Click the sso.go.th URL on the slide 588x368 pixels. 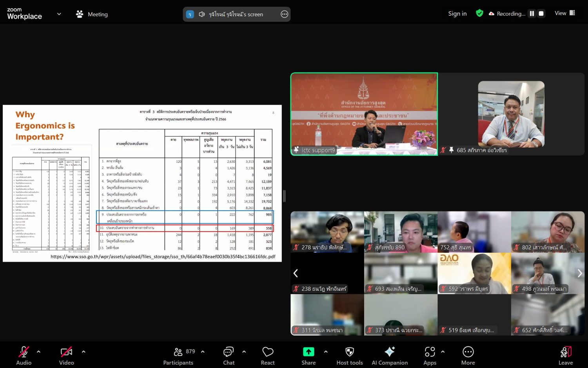point(163,257)
